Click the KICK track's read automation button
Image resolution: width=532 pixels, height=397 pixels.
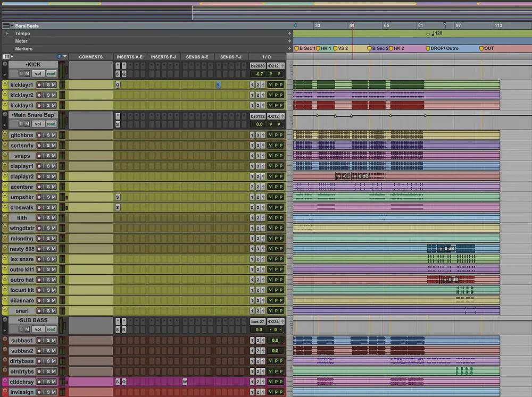(x=51, y=73)
